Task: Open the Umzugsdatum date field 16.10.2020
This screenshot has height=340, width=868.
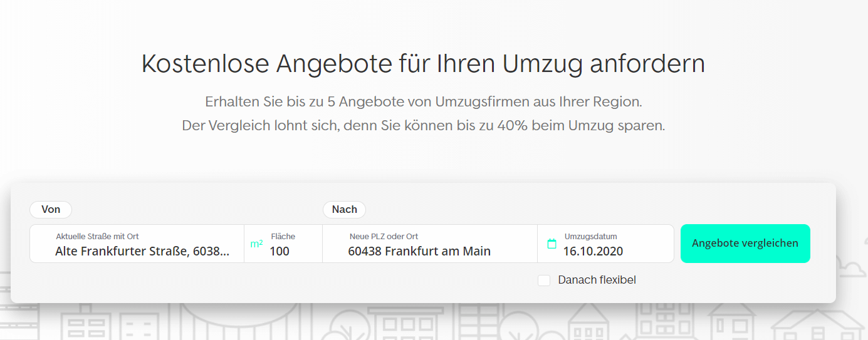Action: click(x=605, y=244)
